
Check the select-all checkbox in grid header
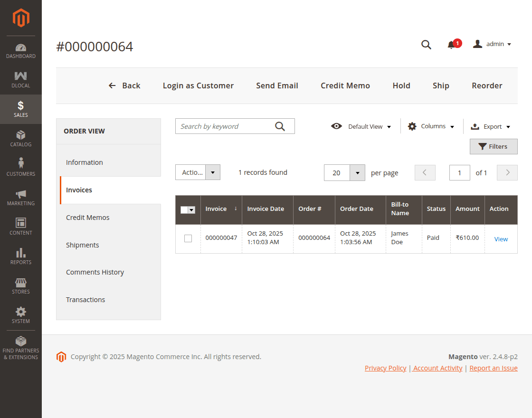pyautogui.click(x=185, y=209)
